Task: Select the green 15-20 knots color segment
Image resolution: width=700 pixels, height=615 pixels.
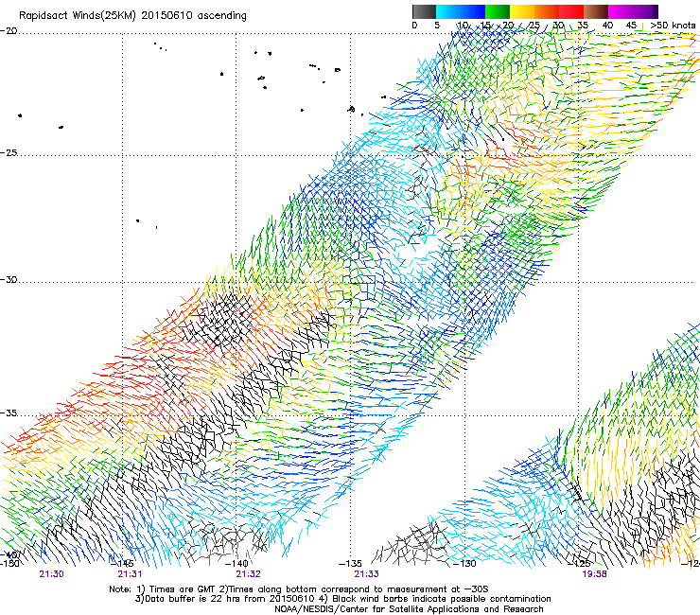Action: tap(498, 11)
